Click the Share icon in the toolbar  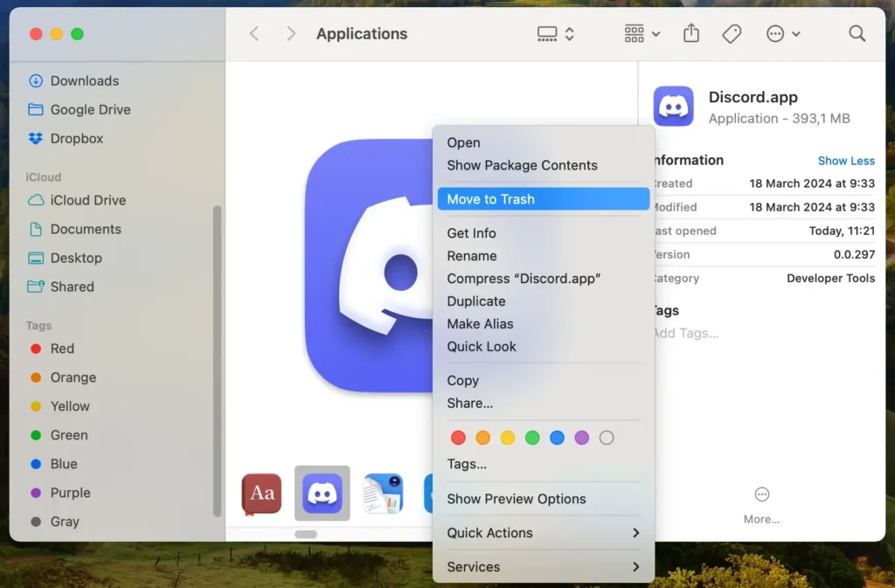[691, 34]
